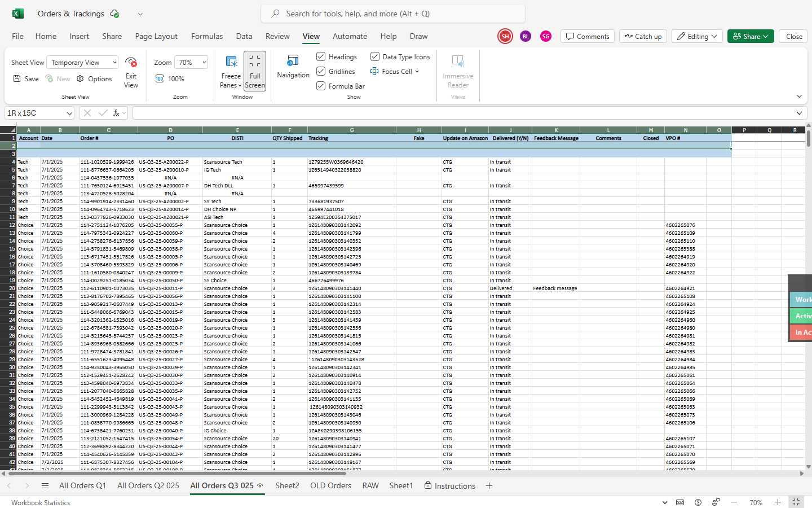This screenshot has height=508, width=812.
Task: Toggle the Formula Bar checkbox
Action: coord(321,86)
